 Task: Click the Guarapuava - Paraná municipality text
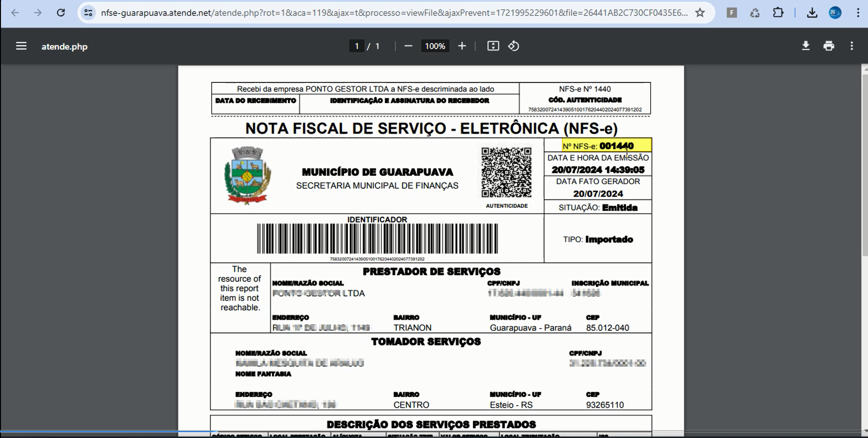point(531,328)
